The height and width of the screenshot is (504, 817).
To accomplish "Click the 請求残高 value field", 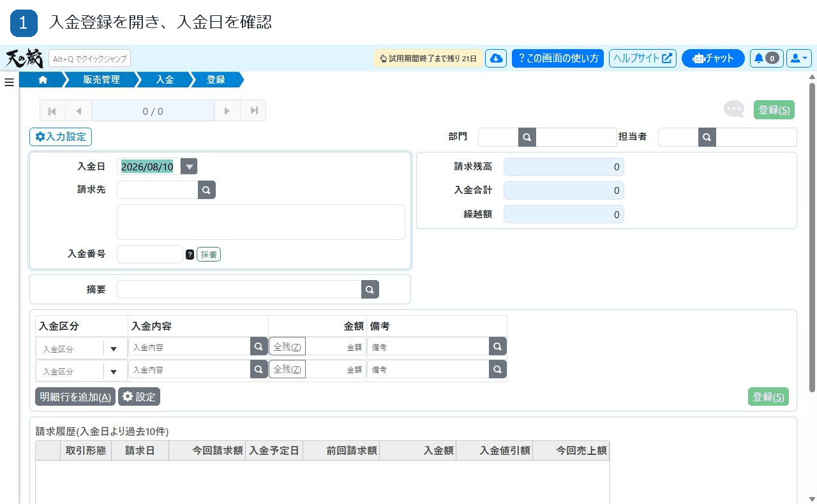I will point(564,167).
